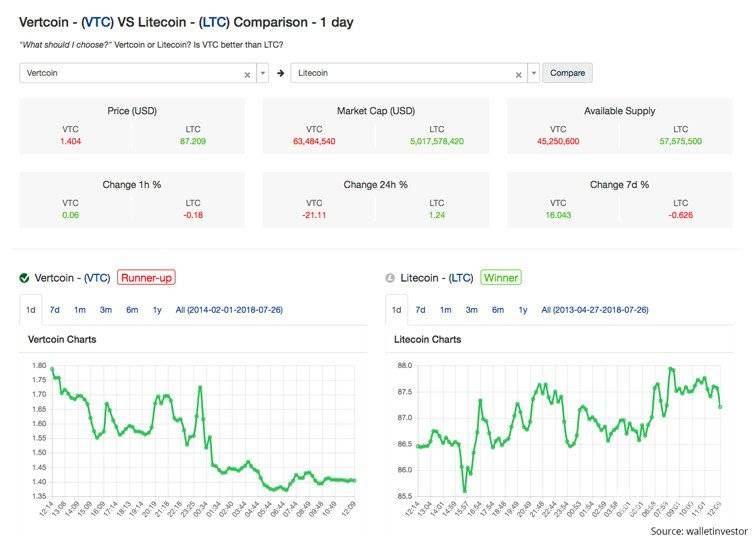Viewport: 752px width, 538px height.
Task: Select the 6m tab on Vertcoin chart
Action: (x=132, y=310)
